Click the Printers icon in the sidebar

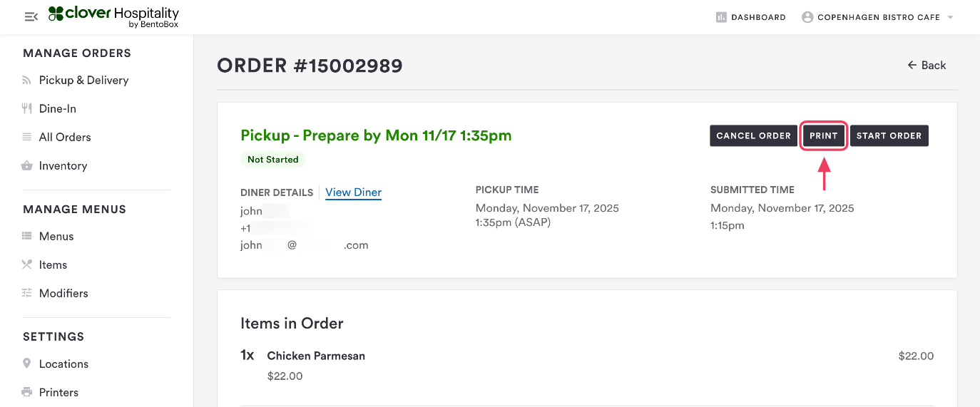click(27, 392)
